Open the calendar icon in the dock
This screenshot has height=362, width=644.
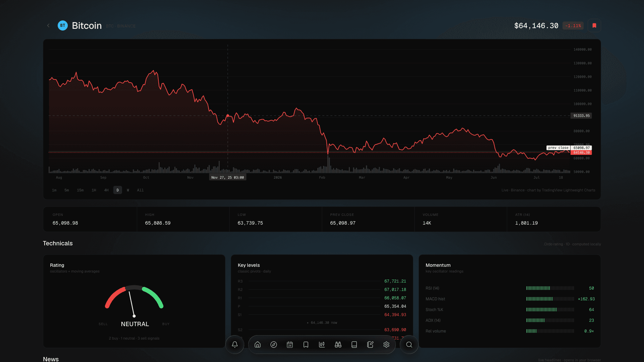[290, 345]
